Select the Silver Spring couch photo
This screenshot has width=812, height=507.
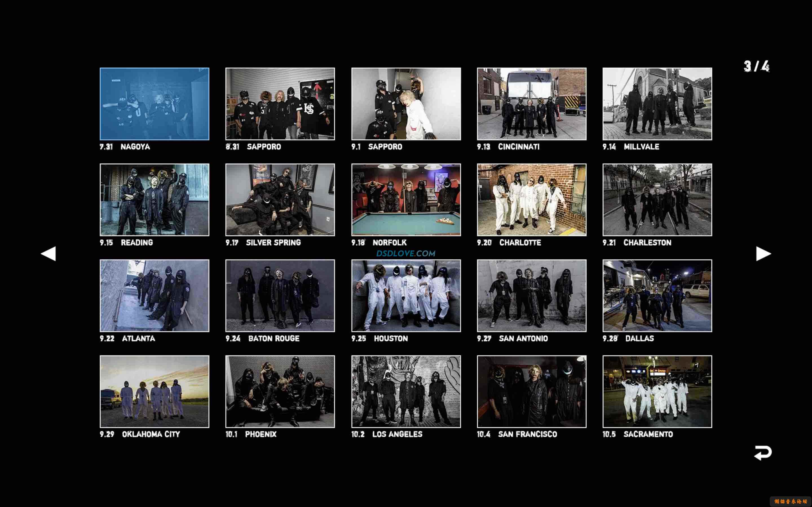[280, 200]
